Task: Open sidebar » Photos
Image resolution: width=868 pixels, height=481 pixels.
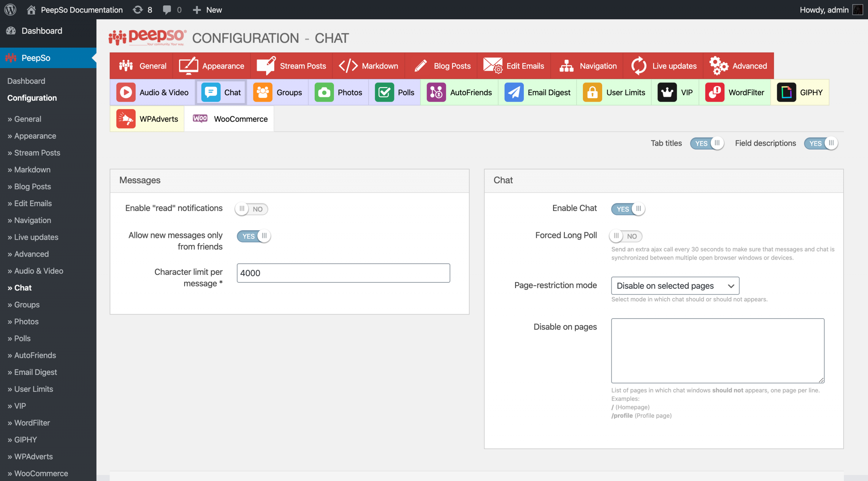Action: pos(23,321)
